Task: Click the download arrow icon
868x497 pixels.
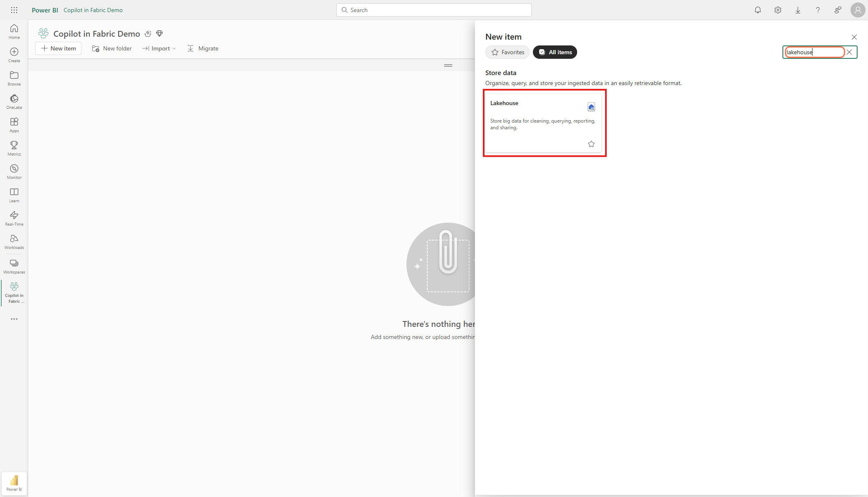Action: [797, 10]
